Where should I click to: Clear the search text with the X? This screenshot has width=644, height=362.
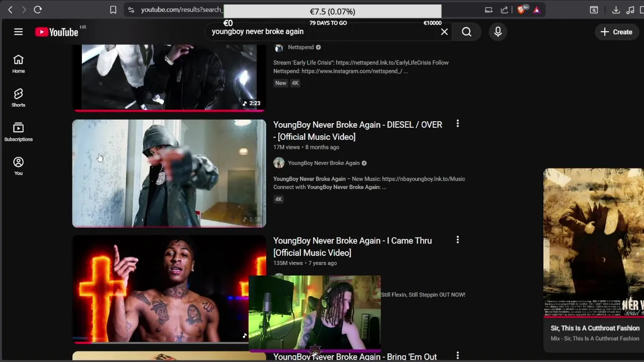(x=444, y=32)
